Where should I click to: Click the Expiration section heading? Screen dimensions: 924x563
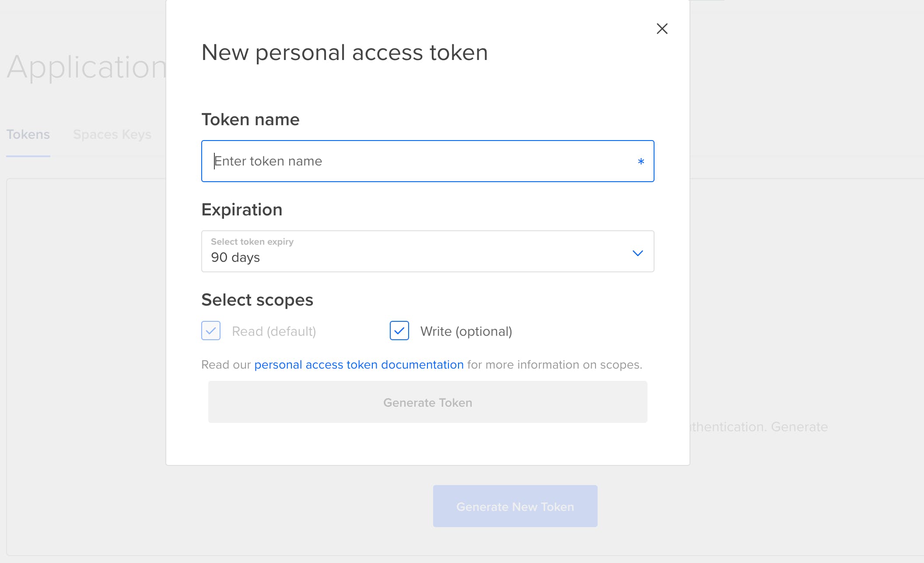coord(241,210)
